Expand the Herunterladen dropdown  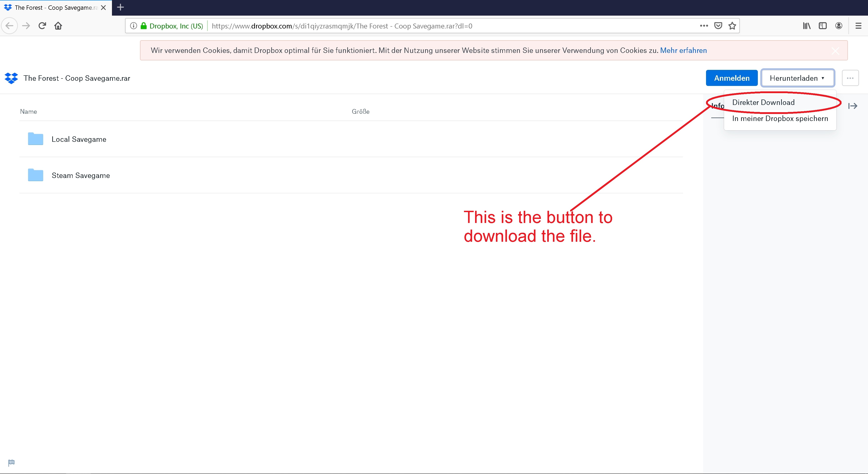click(x=797, y=78)
